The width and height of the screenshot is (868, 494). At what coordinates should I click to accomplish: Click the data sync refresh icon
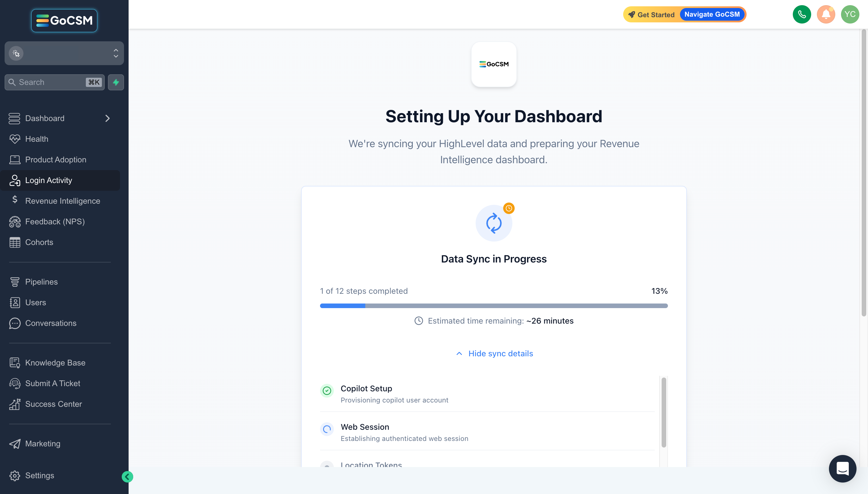(x=494, y=223)
